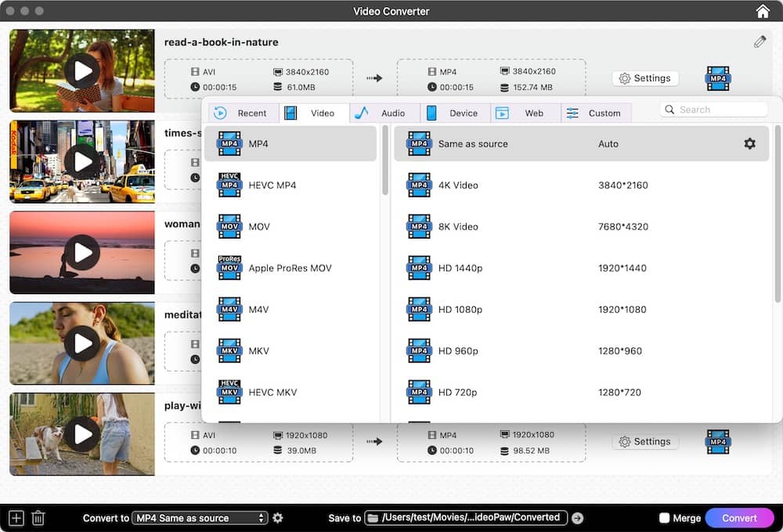
Task: Click the arrow icon next to save path
Action: (578, 518)
